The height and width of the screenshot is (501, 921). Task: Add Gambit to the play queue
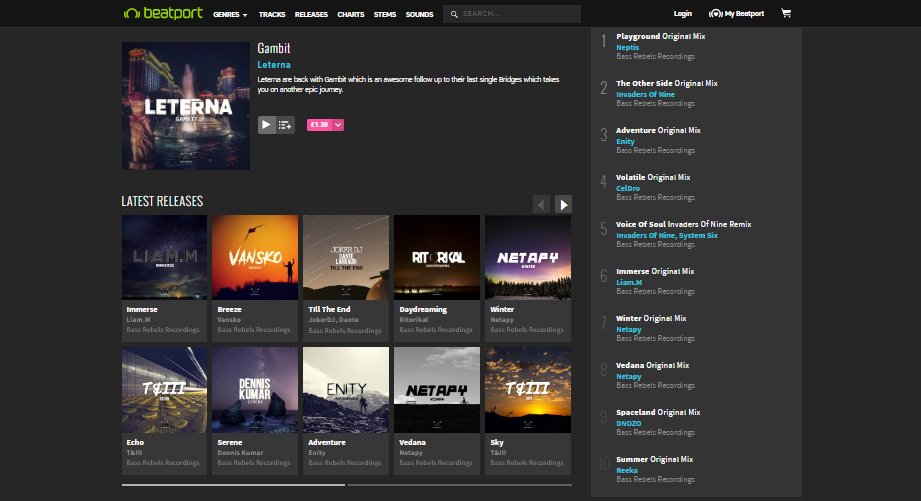coord(285,125)
